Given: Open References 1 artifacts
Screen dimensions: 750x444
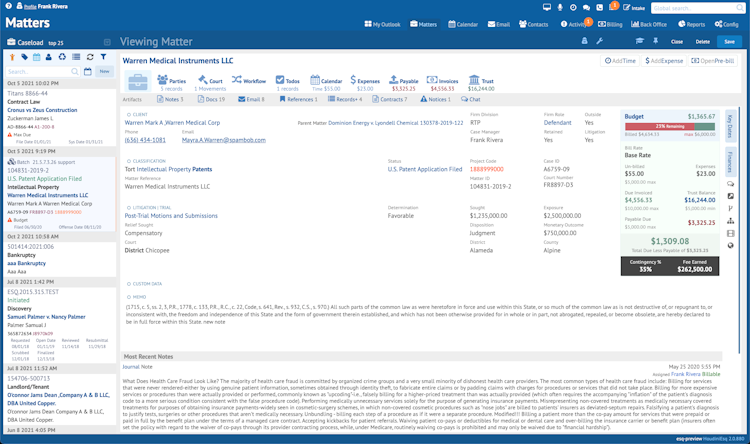Looking at the screenshot, I should point(298,99).
